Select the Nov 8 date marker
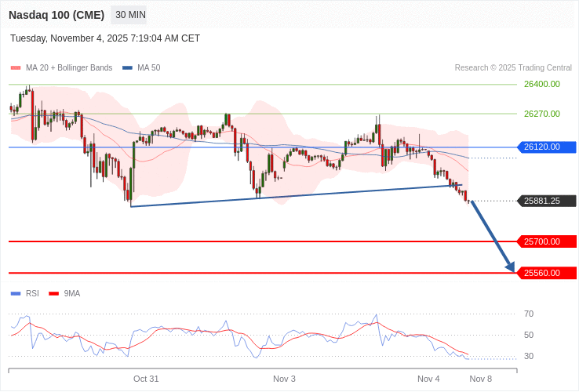This screenshot has width=579, height=392. [480, 379]
